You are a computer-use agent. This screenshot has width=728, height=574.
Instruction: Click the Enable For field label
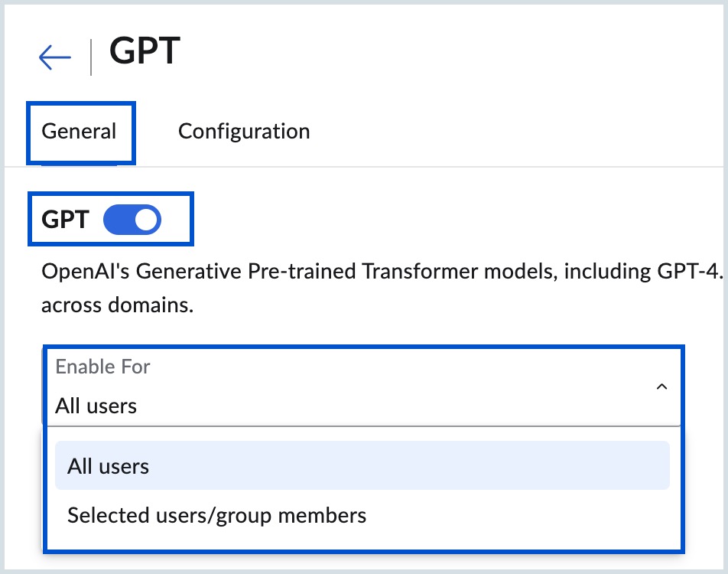coord(102,367)
